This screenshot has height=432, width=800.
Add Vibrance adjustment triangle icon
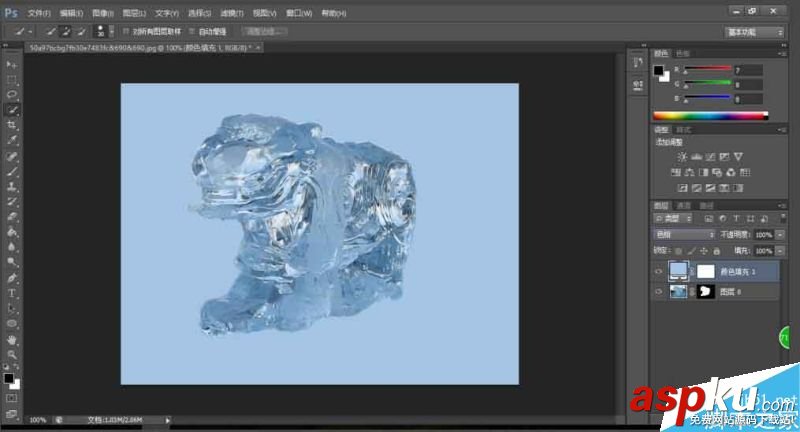[x=738, y=157]
